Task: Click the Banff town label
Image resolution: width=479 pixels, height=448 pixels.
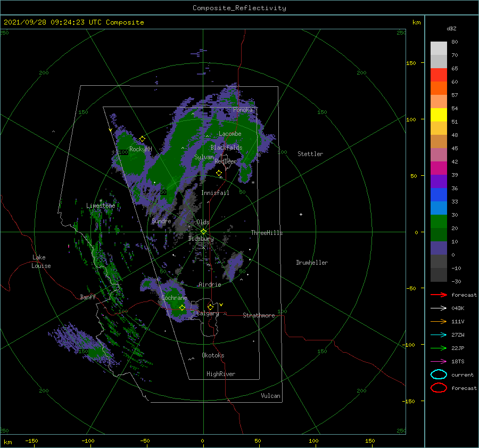Action: coord(88,297)
